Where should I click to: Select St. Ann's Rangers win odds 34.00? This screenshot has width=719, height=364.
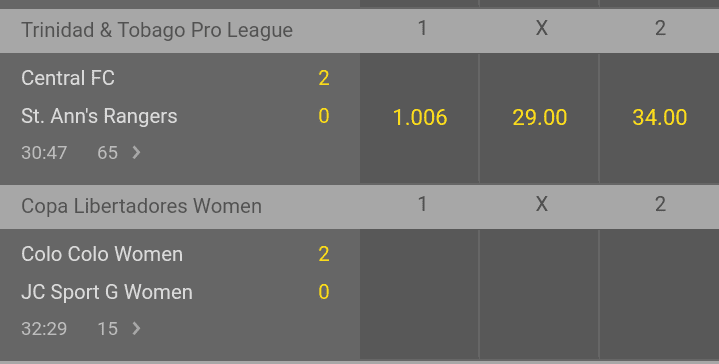click(659, 118)
